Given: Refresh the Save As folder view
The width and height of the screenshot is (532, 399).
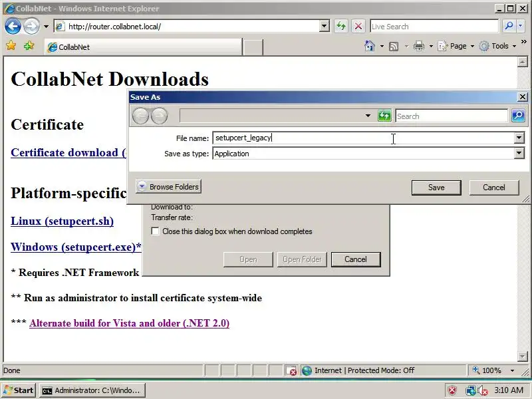Looking at the screenshot, I should (384, 116).
